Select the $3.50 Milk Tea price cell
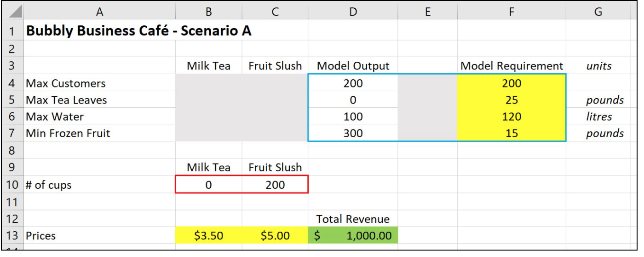Viewport: 644px width, 257px height. click(x=208, y=235)
